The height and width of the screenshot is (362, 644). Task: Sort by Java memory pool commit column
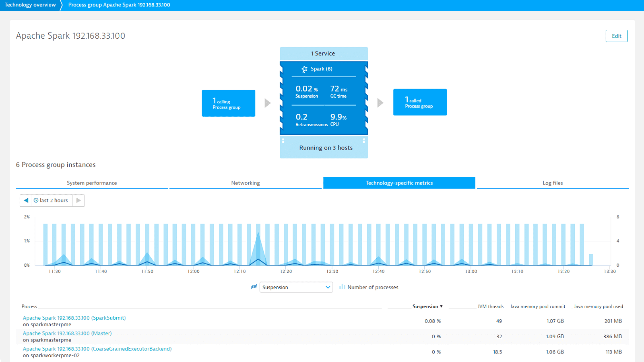click(x=538, y=306)
